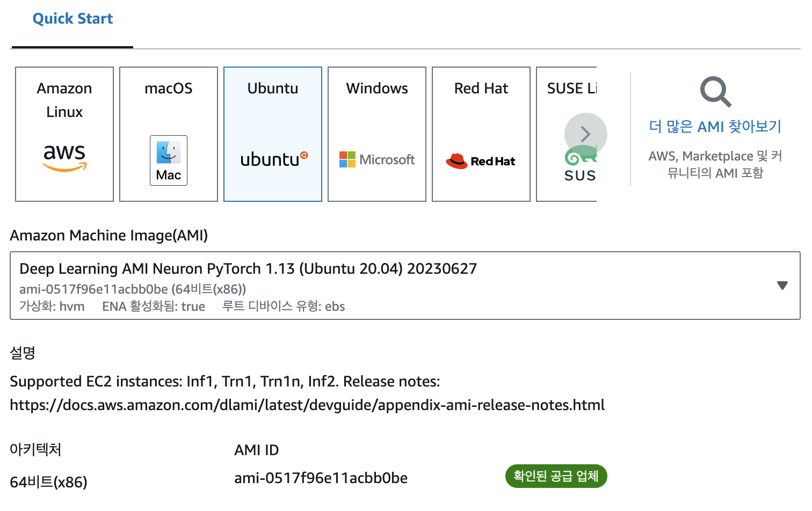Click the Mac Finder icon

[169, 160]
